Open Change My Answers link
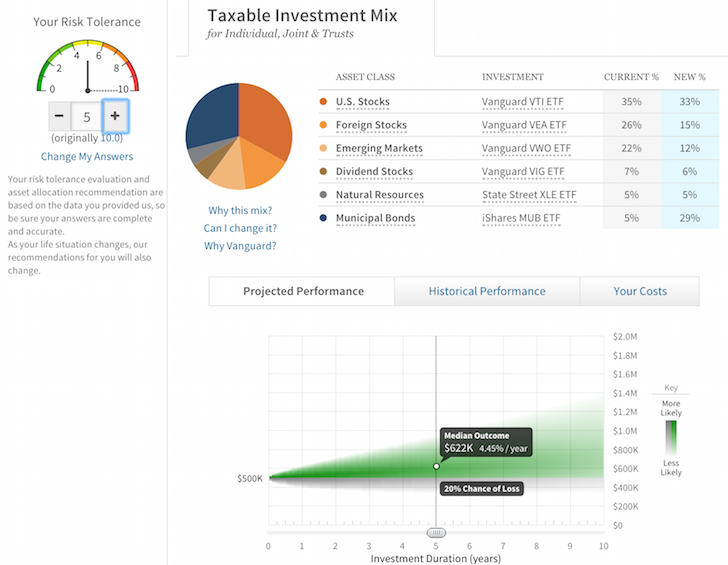The width and height of the screenshot is (728, 565). coord(87,156)
